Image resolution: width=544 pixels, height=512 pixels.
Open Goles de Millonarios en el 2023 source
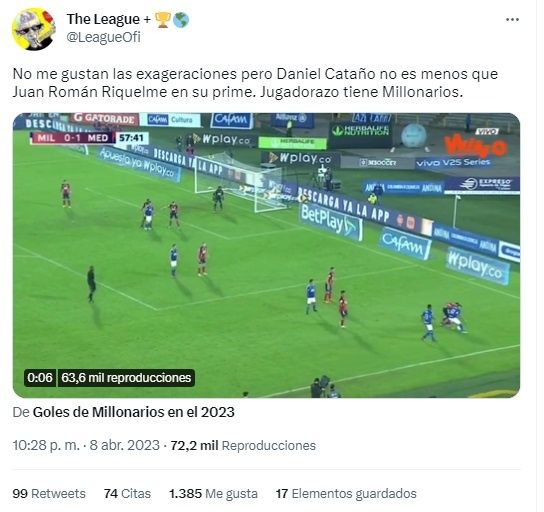(x=134, y=412)
